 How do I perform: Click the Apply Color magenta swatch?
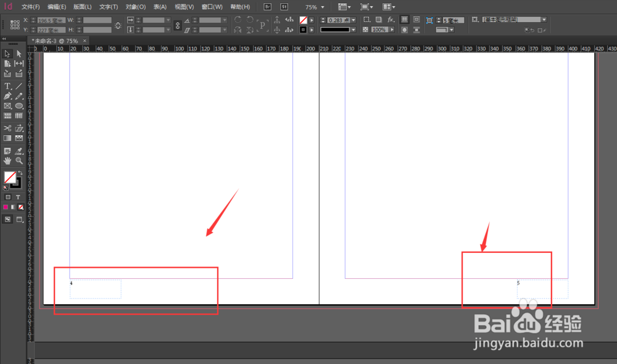[x=6, y=207]
